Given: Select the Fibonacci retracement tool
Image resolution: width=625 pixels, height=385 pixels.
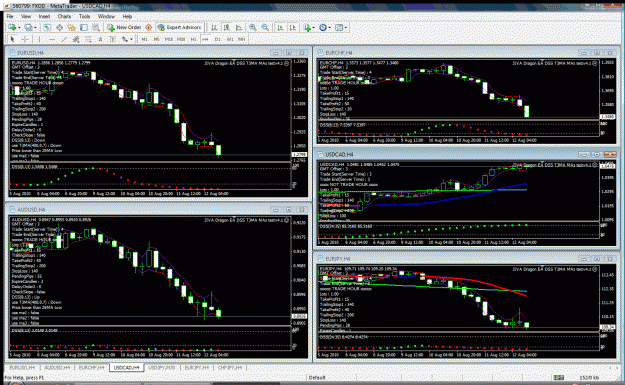Looking at the screenshot, I should (x=88, y=39).
